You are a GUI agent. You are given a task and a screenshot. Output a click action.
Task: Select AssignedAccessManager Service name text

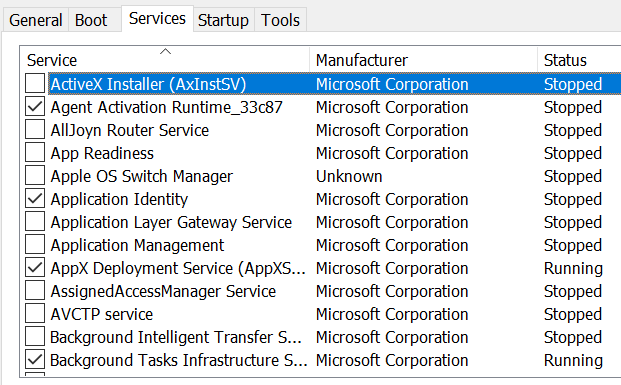click(163, 291)
